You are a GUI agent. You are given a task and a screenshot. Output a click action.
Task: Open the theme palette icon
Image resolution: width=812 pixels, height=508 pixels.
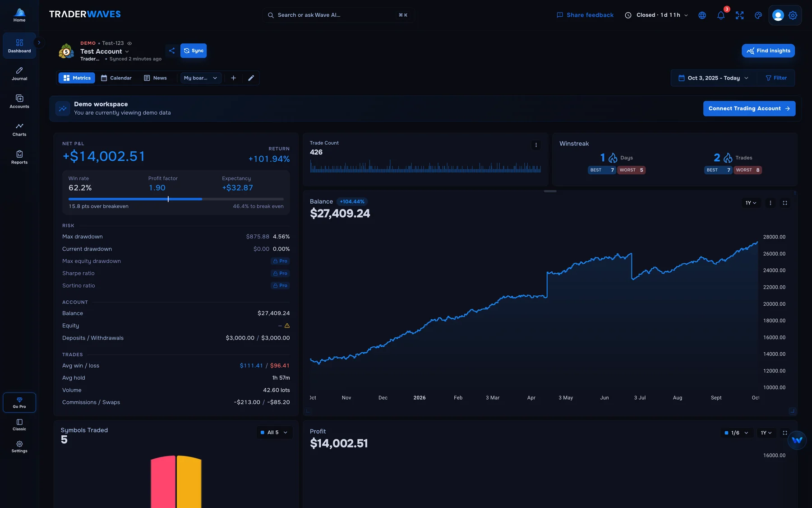point(758,15)
